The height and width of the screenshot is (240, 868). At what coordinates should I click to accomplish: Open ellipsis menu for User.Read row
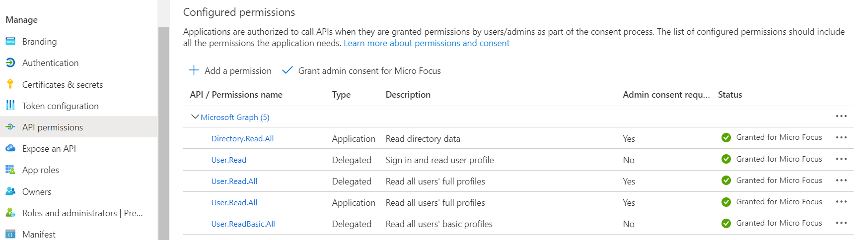pos(841,159)
